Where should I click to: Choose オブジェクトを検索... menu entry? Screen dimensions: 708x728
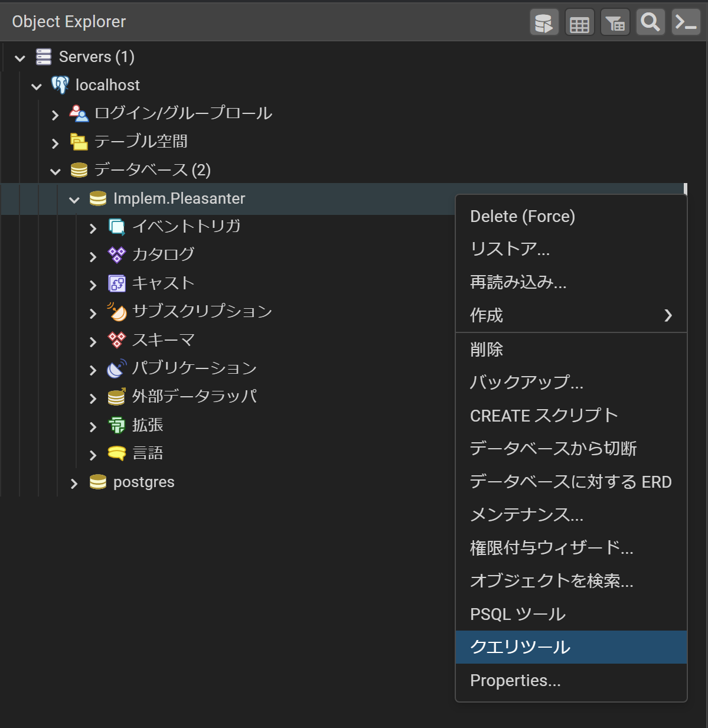pos(571,581)
